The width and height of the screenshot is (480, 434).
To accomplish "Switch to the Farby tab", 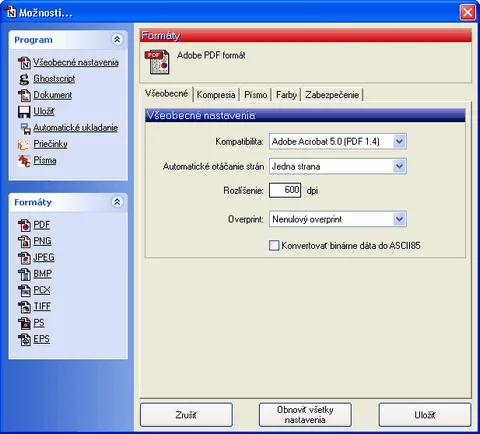I will coord(286,95).
